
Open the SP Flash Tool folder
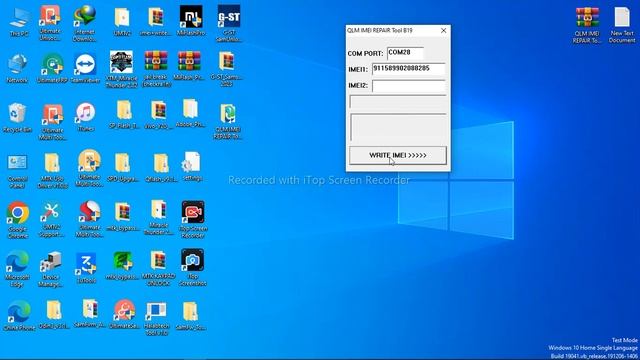124,115
